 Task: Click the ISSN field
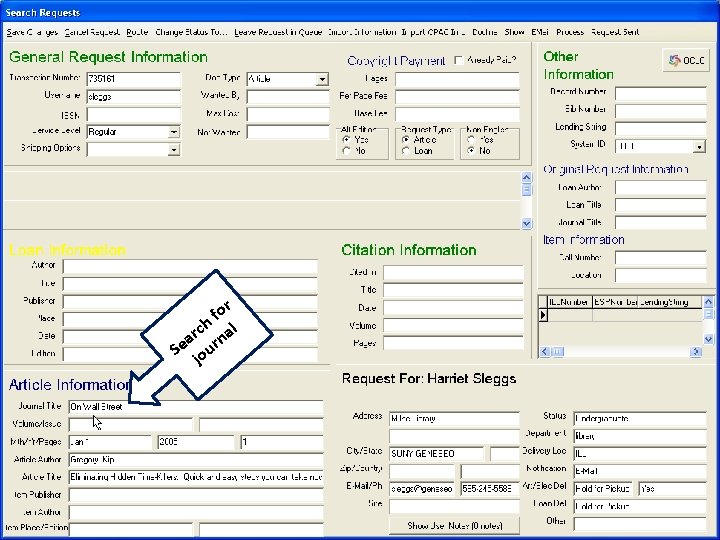click(134, 114)
